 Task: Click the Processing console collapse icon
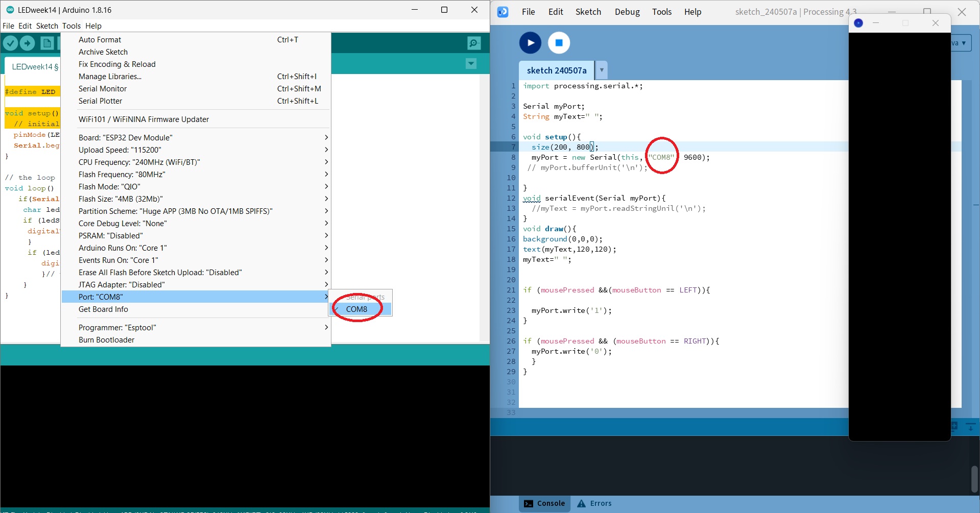971,426
